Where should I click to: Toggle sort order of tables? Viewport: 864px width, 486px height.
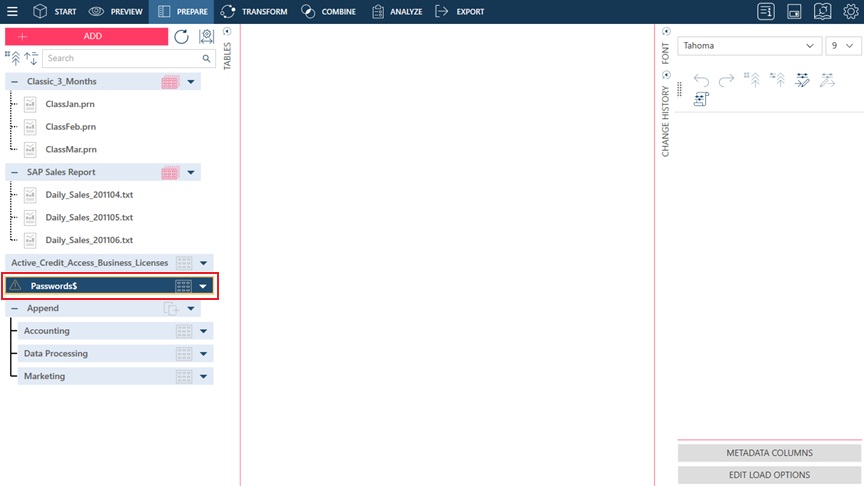pyautogui.click(x=31, y=57)
